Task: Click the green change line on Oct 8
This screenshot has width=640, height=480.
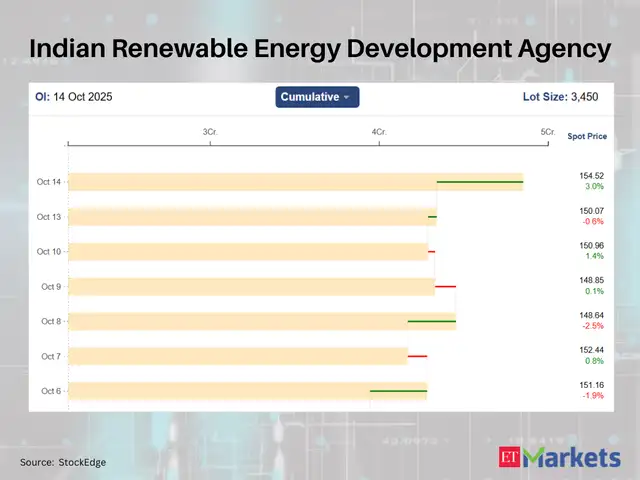Action: pyautogui.click(x=431, y=321)
